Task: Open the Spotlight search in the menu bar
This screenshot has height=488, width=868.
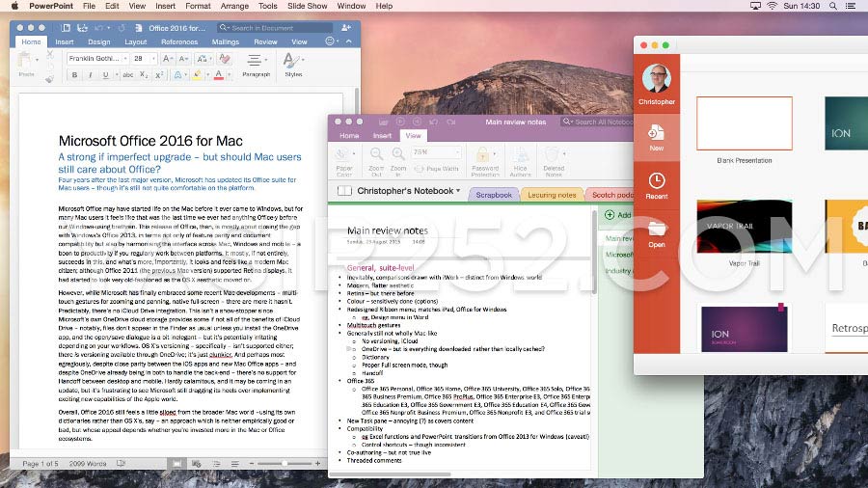Action: pos(832,6)
